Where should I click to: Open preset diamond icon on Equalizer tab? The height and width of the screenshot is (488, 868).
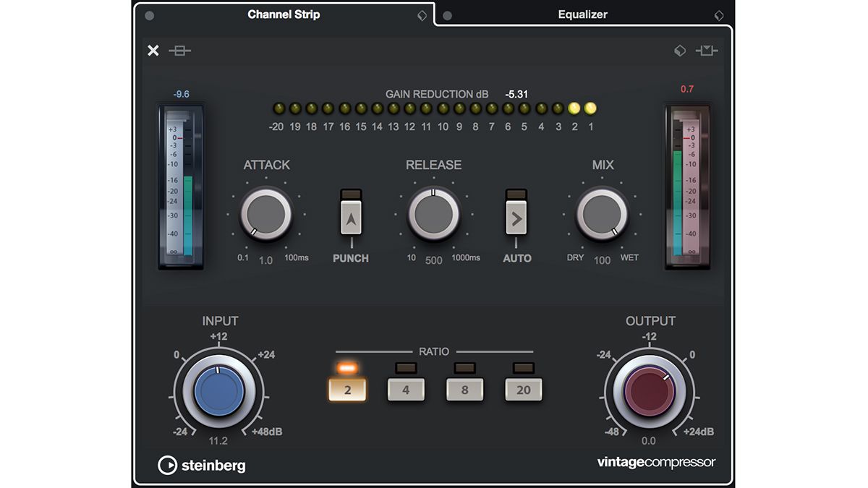point(719,15)
